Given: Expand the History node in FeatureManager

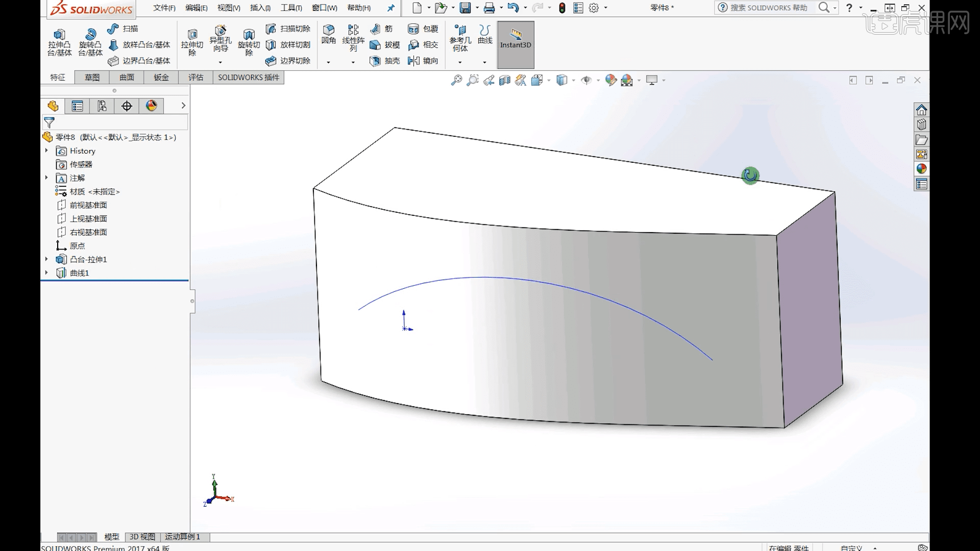Looking at the screenshot, I should [47, 151].
